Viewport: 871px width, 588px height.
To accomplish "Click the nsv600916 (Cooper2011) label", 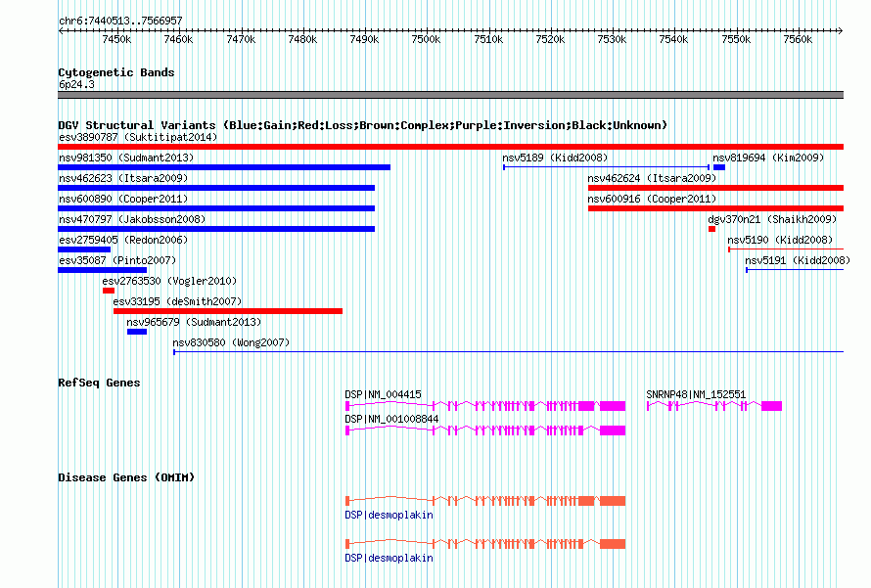I will (652, 199).
